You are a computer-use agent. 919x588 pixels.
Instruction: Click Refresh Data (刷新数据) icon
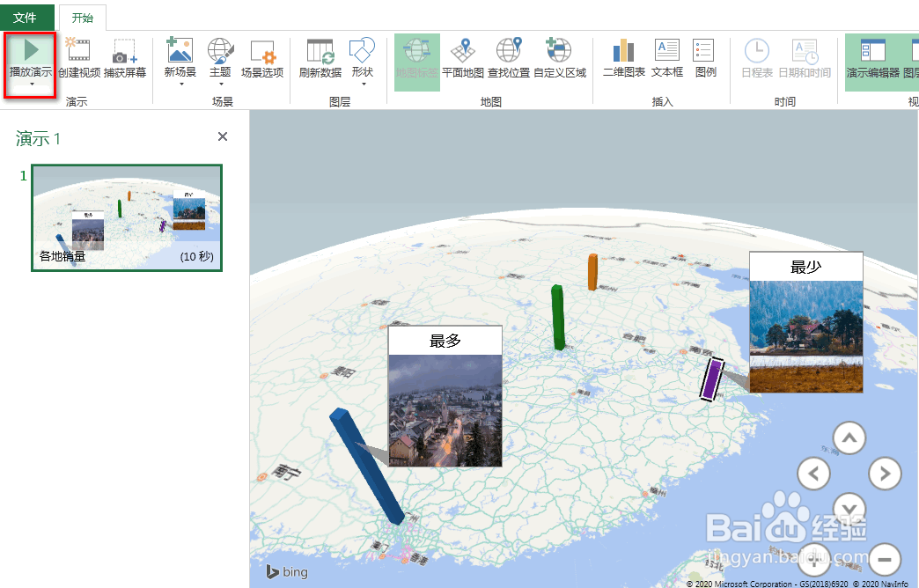click(320, 51)
